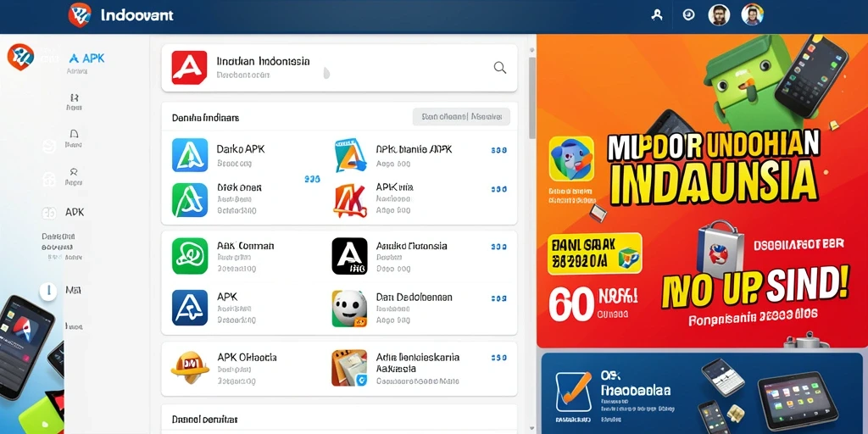Click the Indoovant logo in header

[x=79, y=15]
